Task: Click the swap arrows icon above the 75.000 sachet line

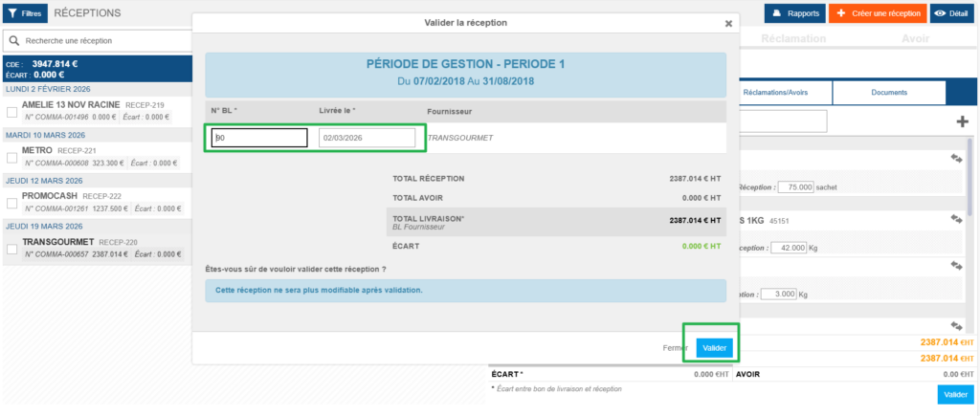Action: point(955,160)
